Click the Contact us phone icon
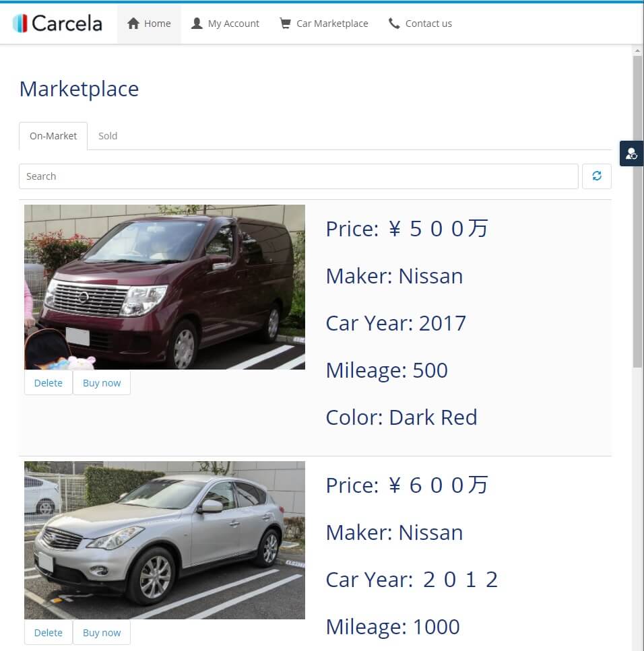 coord(394,24)
